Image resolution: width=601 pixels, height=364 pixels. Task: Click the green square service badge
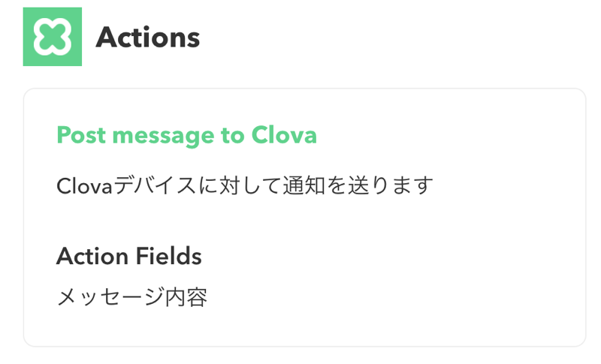52,37
